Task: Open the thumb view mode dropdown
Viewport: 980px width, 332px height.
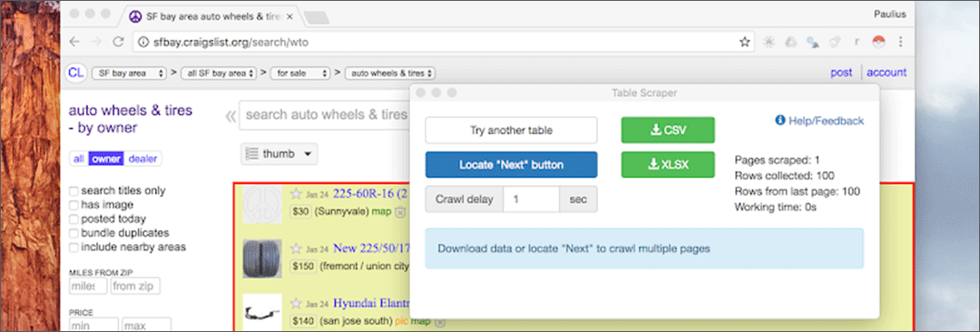Action: point(279,154)
